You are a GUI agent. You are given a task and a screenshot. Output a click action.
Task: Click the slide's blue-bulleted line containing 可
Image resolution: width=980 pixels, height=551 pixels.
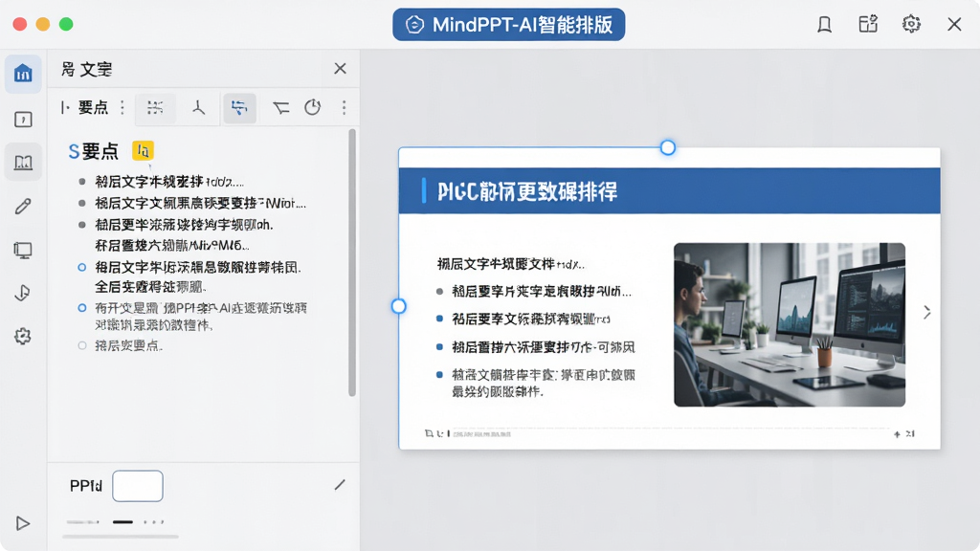544,346
